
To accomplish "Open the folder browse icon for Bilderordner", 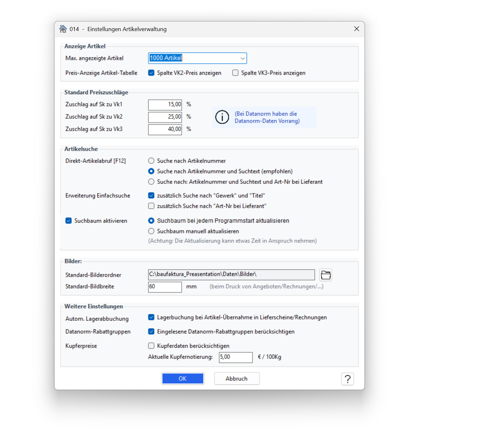I will tap(325, 275).
